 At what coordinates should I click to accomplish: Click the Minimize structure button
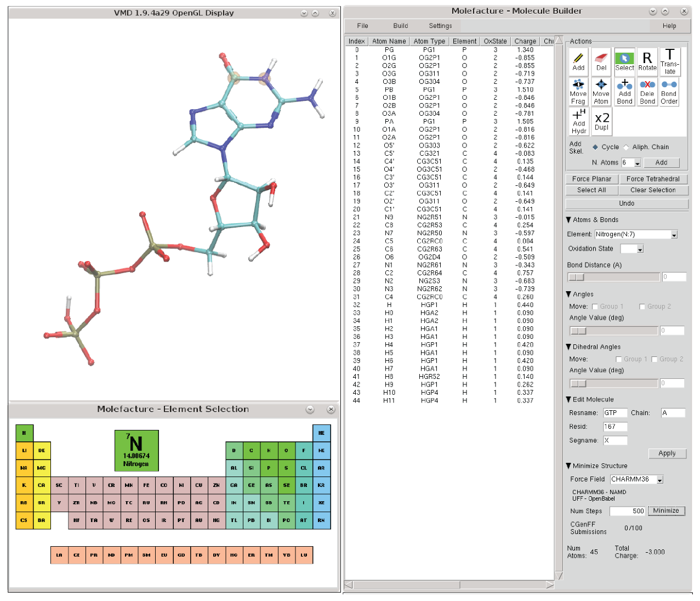pyautogui.click(x=666, y=511)
